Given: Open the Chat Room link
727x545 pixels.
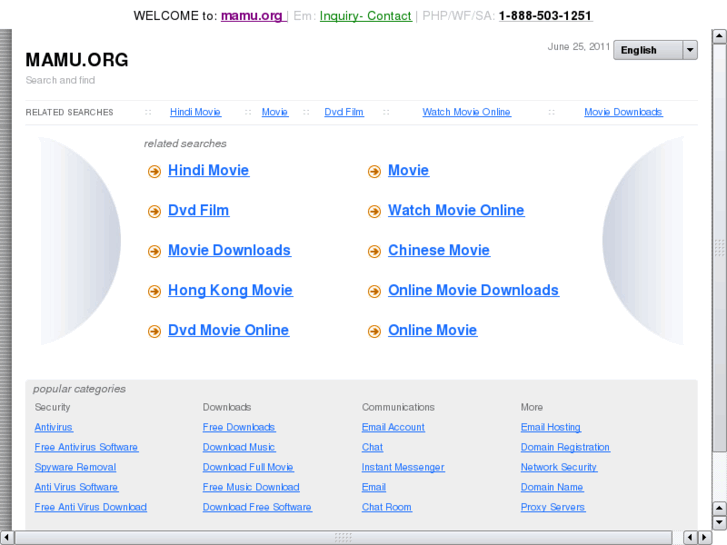Looking at the screenshot, I should pyautogui.click(x=387, y=507).
